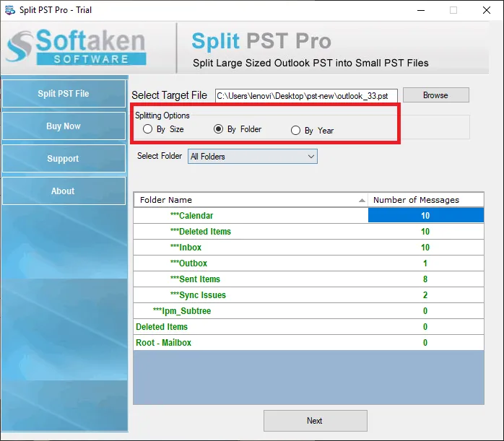This screenshot has width=504, height=441.
Task: Select the ***Inbox folder row
Action: (x=308, y=248)
